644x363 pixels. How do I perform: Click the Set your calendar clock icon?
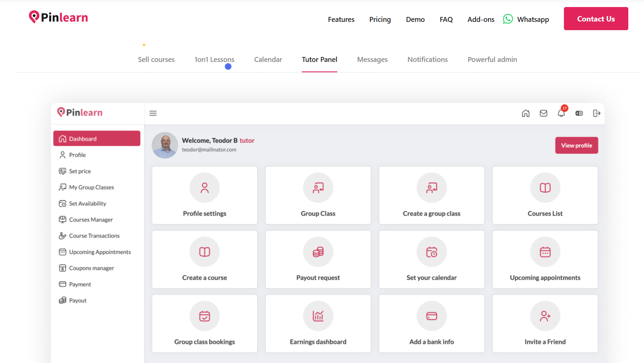coord(432,252)
